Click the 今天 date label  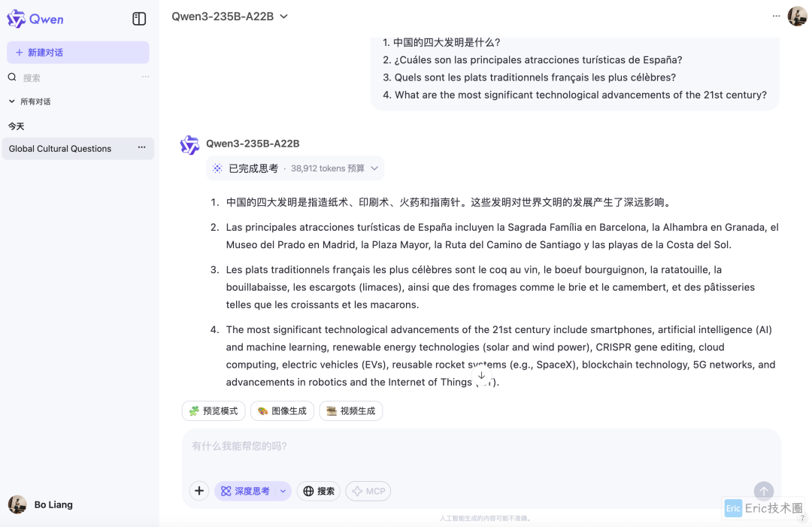pos(16,126)
